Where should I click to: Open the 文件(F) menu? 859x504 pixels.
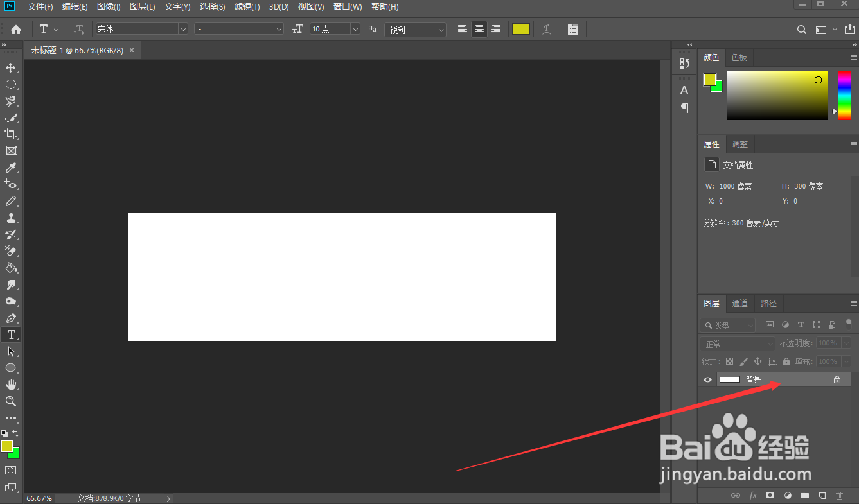(x=40, y=7)
